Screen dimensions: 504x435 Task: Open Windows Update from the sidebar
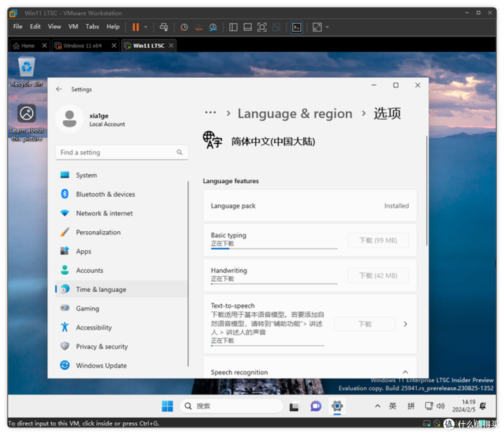[101, 366]
